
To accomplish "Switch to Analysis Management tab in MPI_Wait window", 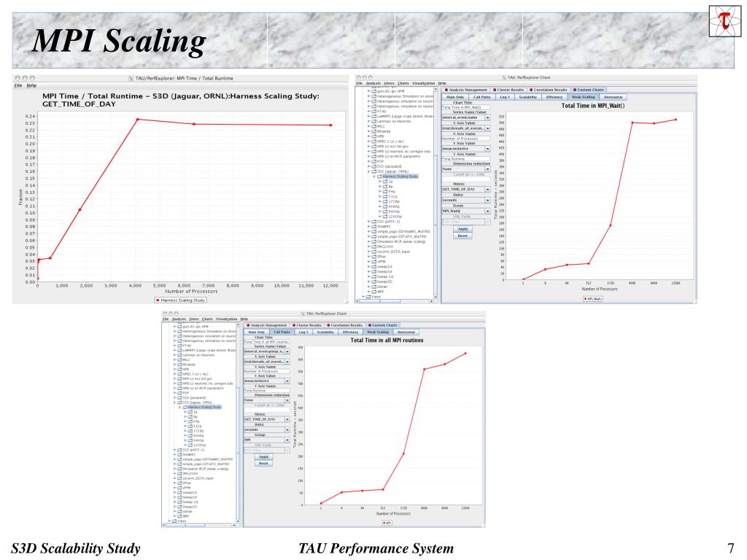I will pos(465,90).
